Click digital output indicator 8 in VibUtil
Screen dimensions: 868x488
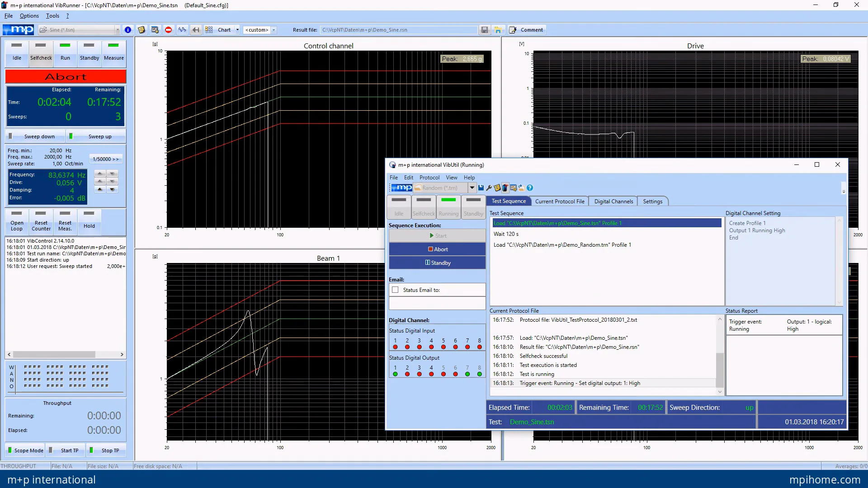pyautogui.click(x=480, y=374)
